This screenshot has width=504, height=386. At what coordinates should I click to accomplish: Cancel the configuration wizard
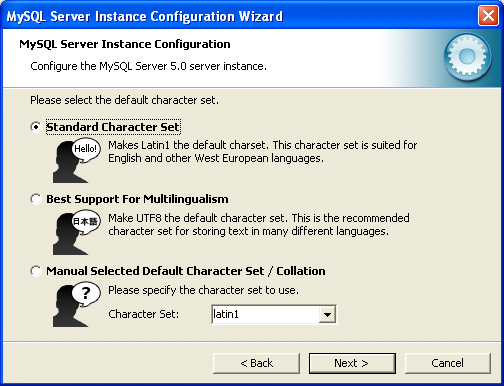448,363
